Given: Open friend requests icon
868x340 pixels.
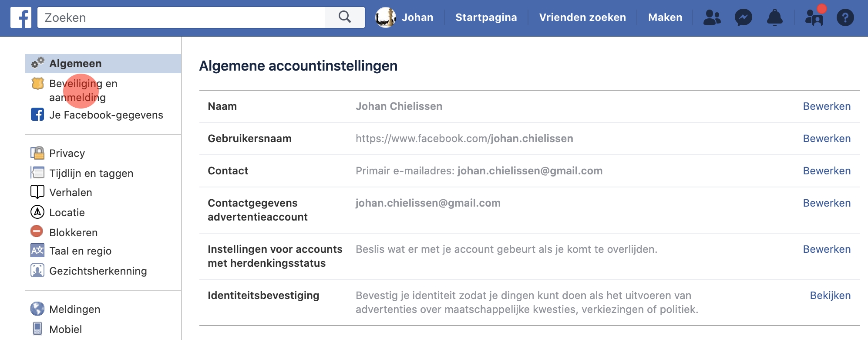Looking at the screenshot, I should pyautogui.click(x=712, y=18).
